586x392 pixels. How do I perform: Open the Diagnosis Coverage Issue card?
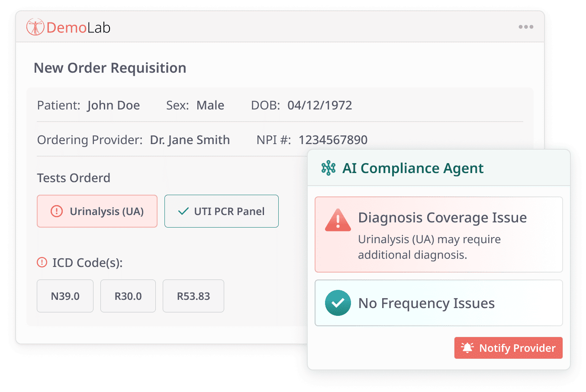click(439, 235)
